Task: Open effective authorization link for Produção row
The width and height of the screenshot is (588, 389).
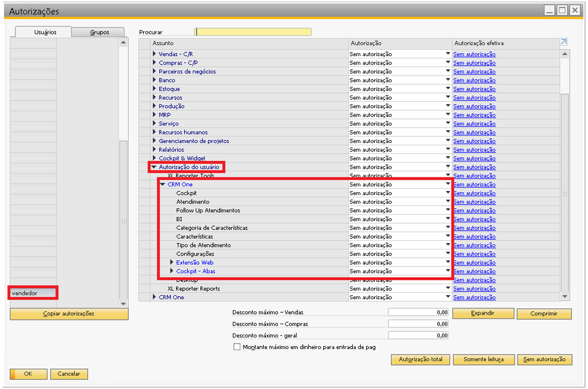Action: pos(474,106)
